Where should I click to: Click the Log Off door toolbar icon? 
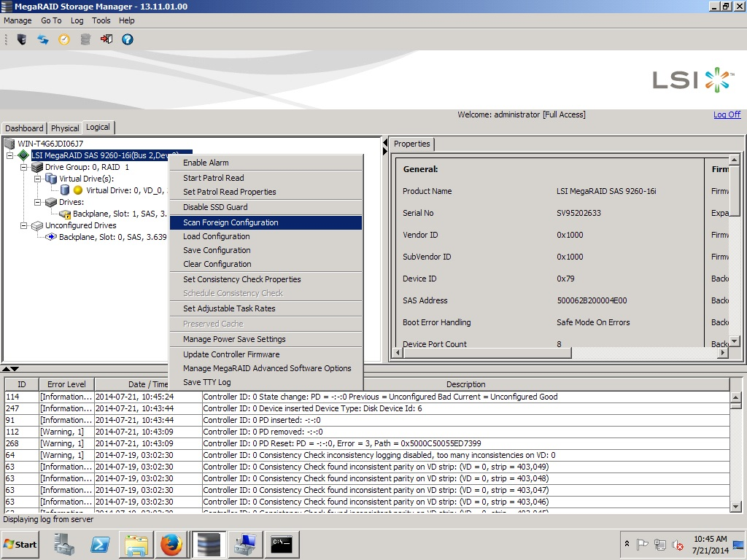click(107, 39)
